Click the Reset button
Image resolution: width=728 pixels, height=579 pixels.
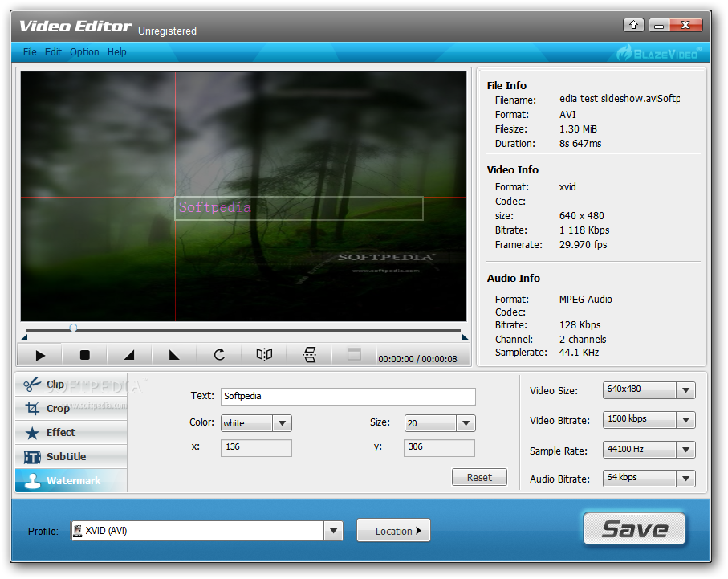[479, 477]
